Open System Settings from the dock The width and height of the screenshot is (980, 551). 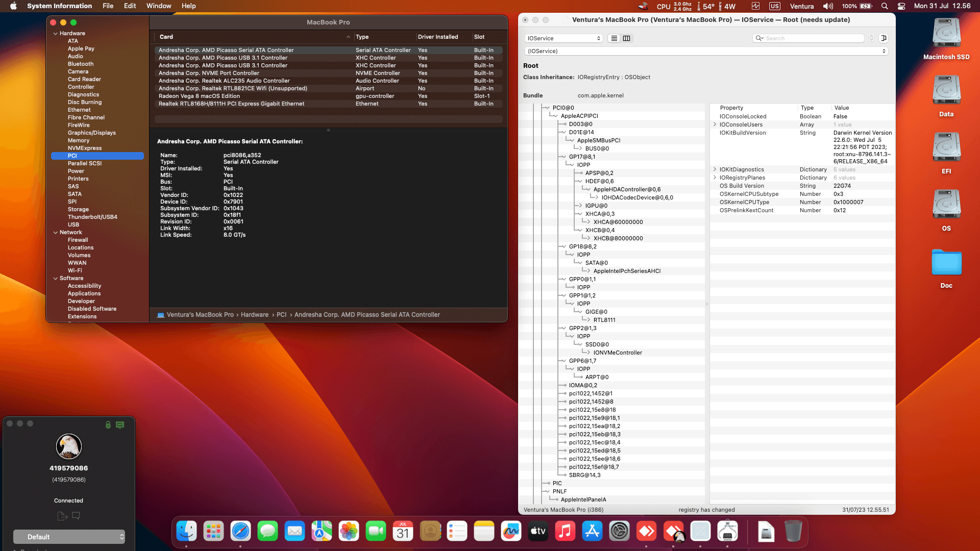point(619,532)
